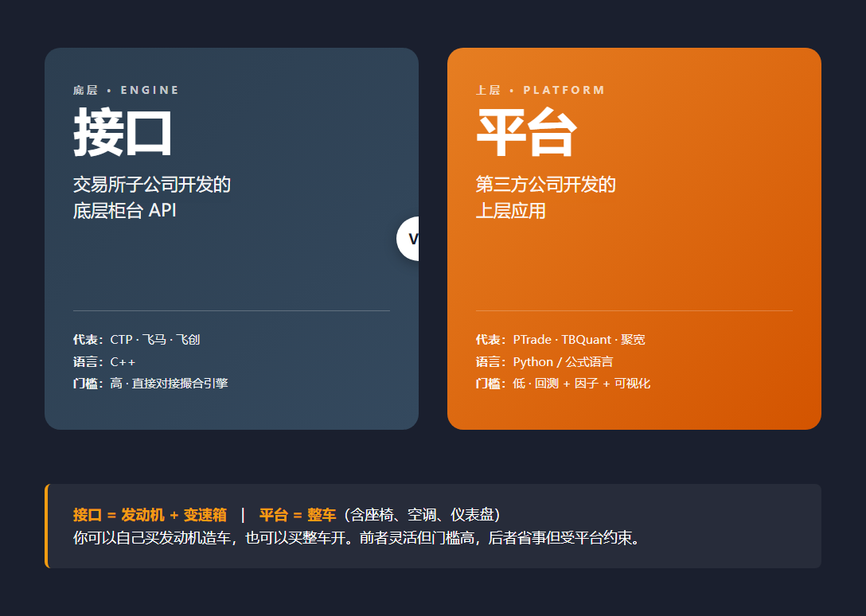Click the line 门槛: 高 · 直接对接撮合引擎
Viewport: 866px width, 616px height.
click(150, 384)
